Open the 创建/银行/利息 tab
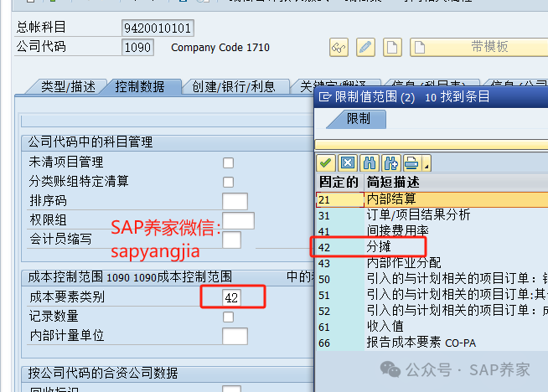The width and height of the screenshot is (548, 392). (233, 87)
